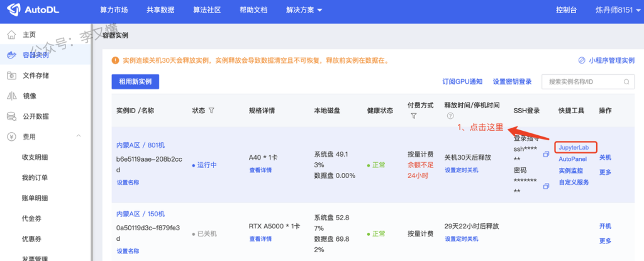Collapse the 费用 sidebar section

coord(79,136)
